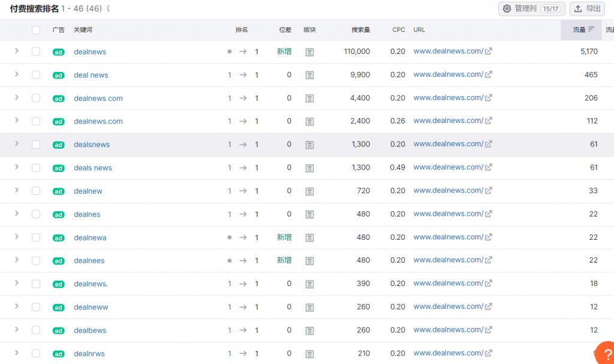Click the 导出 export button
Screen dimensions: 614x364
(587, 8)
